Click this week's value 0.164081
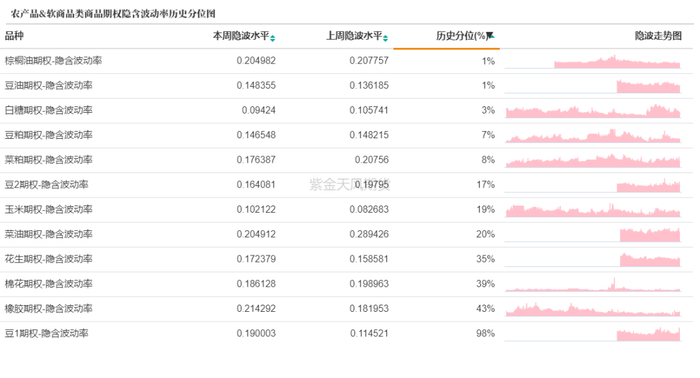This screenshot has width=700, height=378. [256, 184]
